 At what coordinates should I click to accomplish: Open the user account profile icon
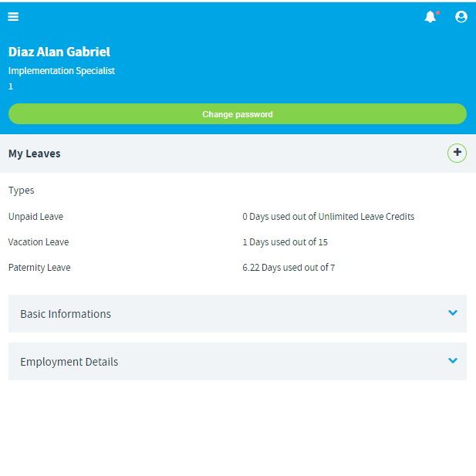461,17
